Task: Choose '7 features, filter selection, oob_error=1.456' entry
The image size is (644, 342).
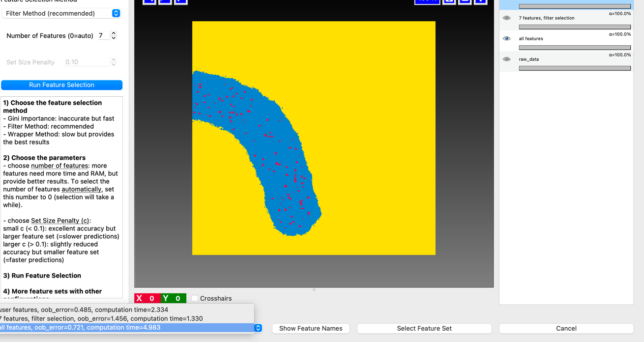Action: pos(127,319)
